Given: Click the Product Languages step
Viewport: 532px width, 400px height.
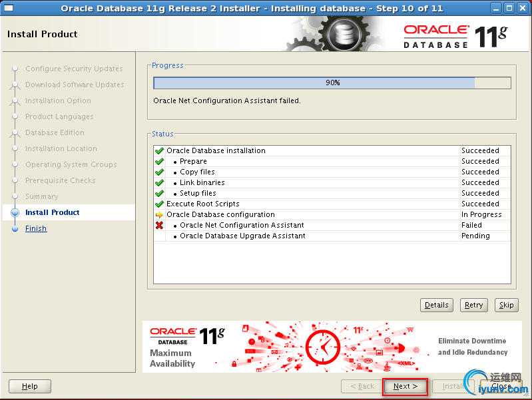Looking at the screenshot, I should point(59,116).
